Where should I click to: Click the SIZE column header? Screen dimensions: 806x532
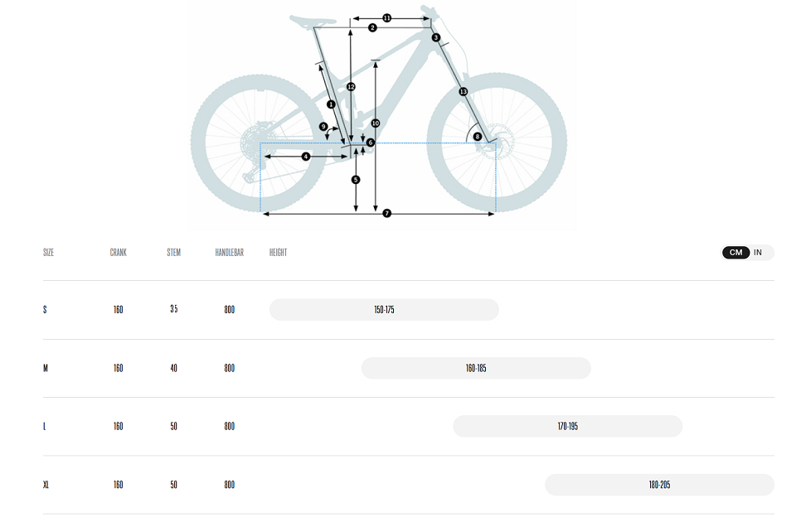(x=48, y=253)
